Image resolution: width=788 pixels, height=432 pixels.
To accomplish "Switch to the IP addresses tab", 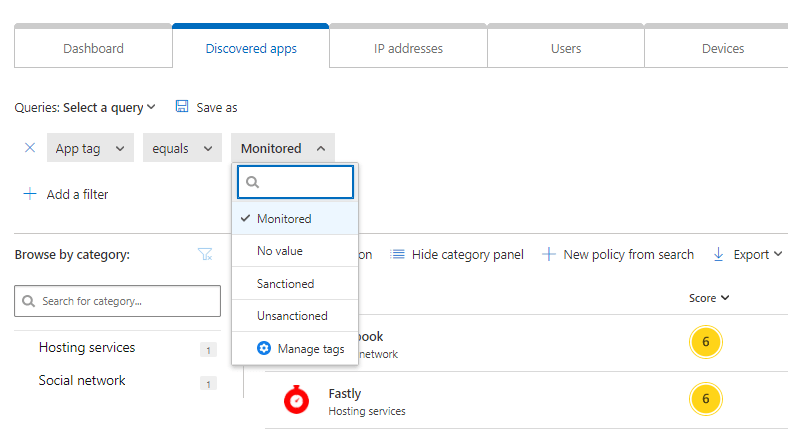I will point(408,48).
